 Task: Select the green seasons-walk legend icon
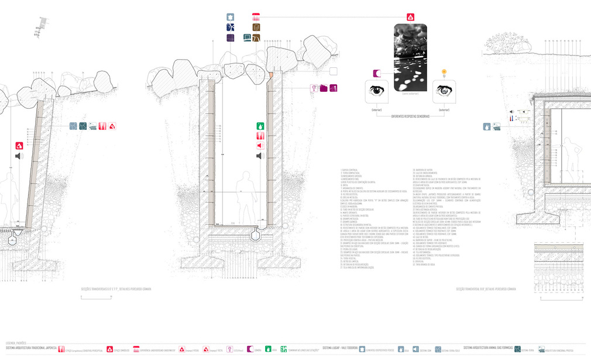pos(283,349)
